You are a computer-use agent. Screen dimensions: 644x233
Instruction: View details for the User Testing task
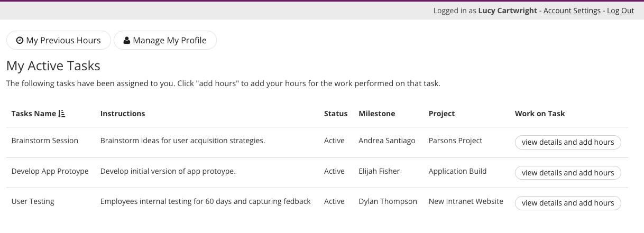(567, 203)
